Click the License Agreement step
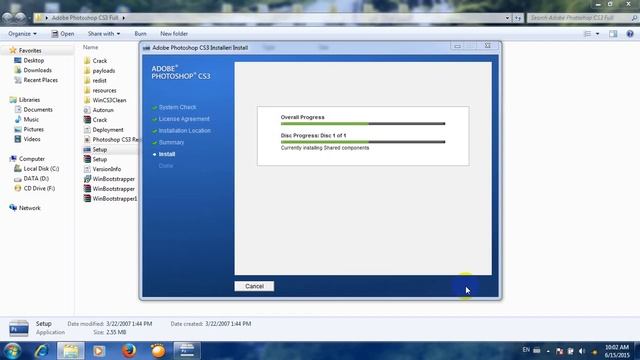This screenshot has width=640, height=360. [184, 119]
